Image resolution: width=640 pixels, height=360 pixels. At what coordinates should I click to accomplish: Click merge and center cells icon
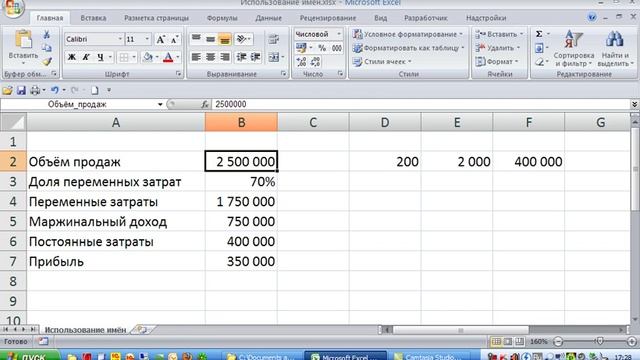pos(273,57)
